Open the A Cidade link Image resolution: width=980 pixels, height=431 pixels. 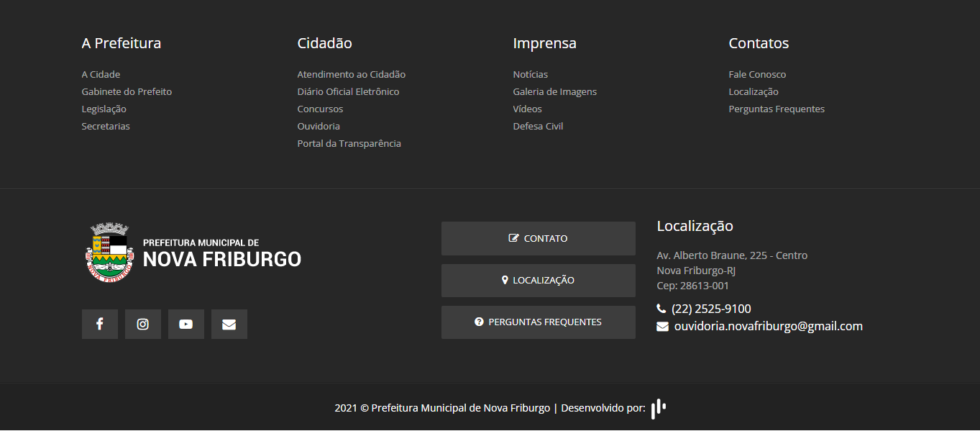(x=101, y=75)
